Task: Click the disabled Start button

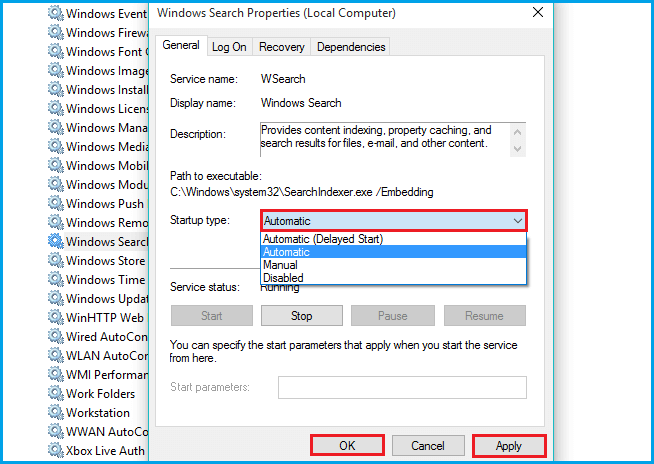Action: (x=211, y=316)
